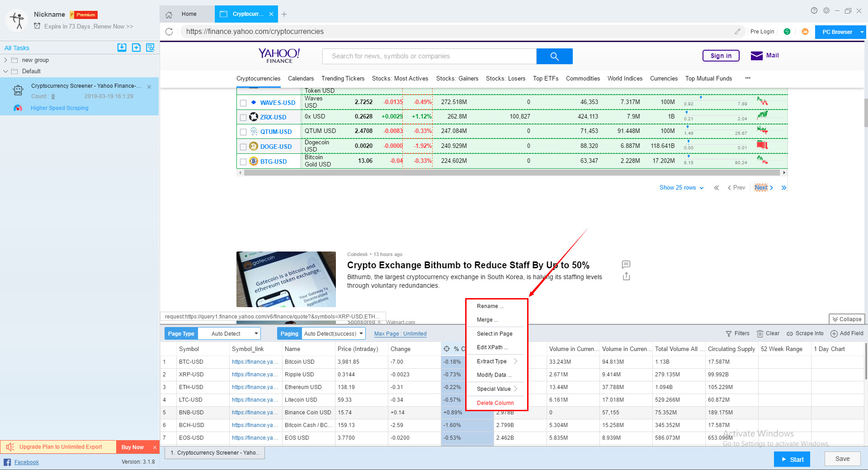Click the add new task icon
The width and height of the screenshot is (868, 470).
tap(136, 47)
